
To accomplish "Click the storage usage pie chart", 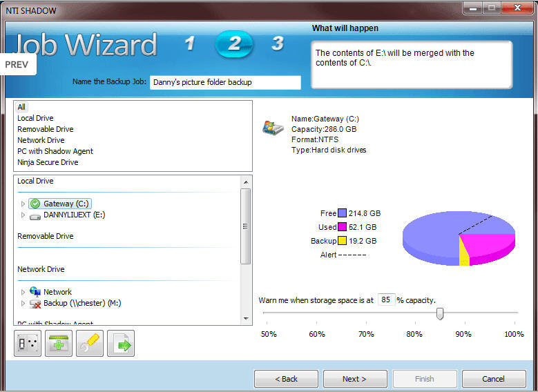I will point(459,238).
